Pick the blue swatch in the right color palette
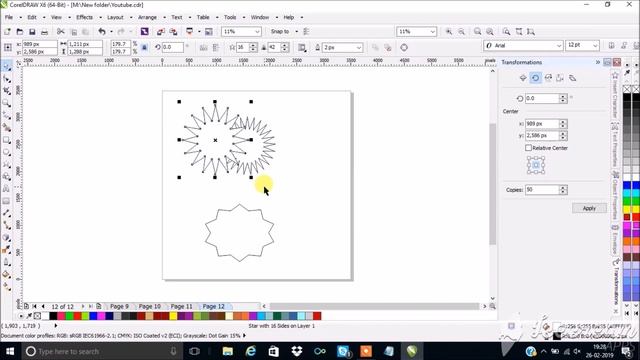The height and width of the screenshot is (360, 640). (x=627, y=186)
